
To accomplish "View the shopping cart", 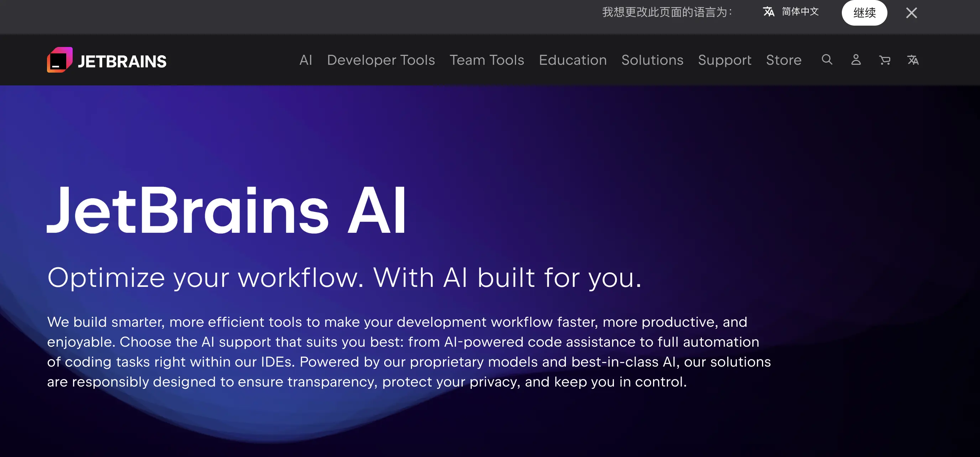I will (x=885, y=60).
